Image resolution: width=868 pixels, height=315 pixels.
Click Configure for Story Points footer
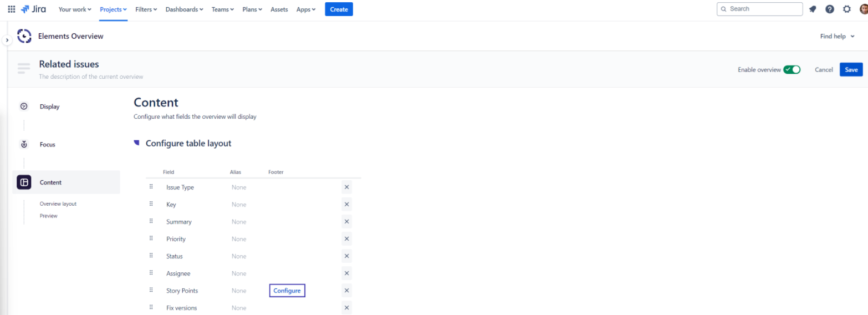(x=287, y=291)
